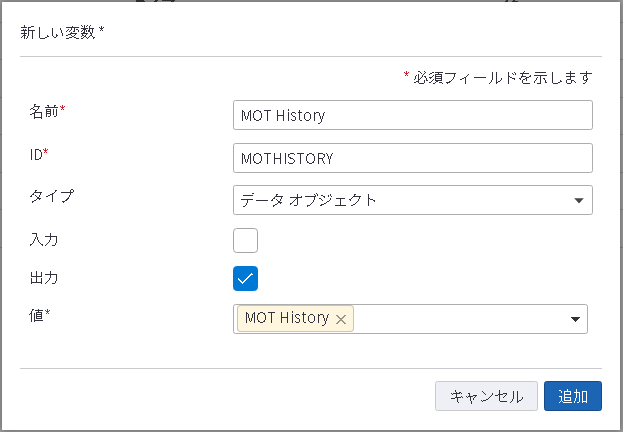
Task: Click the 値 label
Action: pos(40,314)
